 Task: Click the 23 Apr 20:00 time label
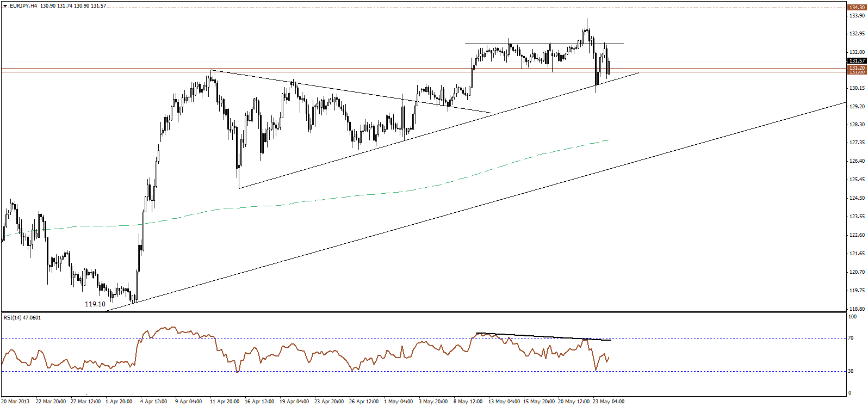[x=330, y=402]
